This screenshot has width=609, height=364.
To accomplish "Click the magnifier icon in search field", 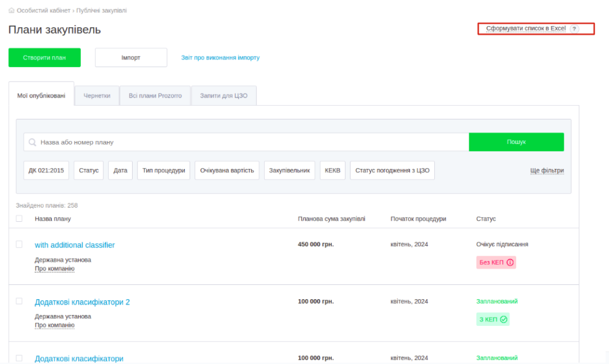I will coord(32,143).
